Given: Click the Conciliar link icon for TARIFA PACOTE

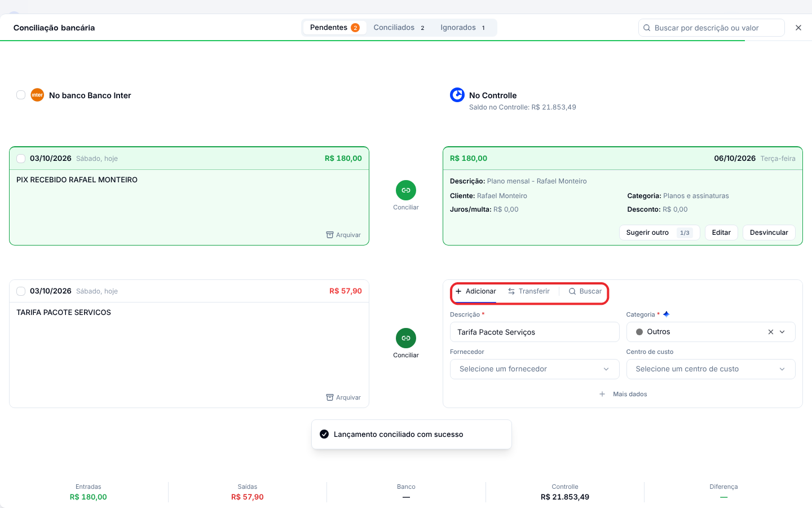Looking at the screenshot, I should pos(406,338).
